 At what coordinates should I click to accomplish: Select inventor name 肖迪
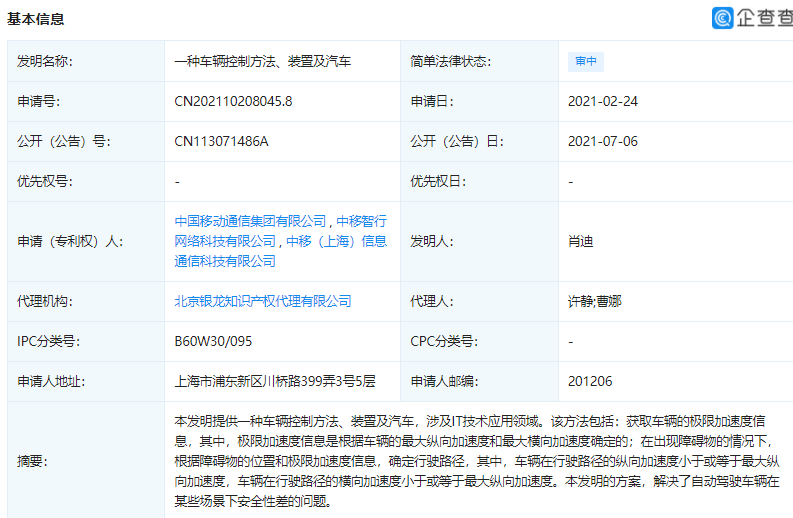coord(580,241)
